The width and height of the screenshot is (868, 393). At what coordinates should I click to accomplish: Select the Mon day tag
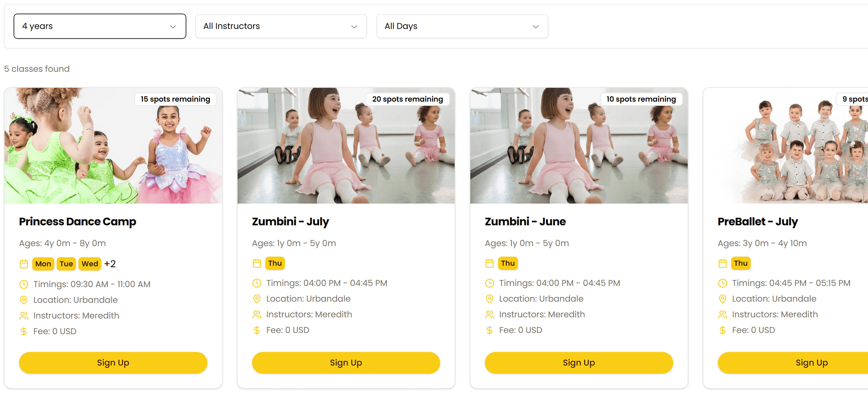(43, 264)
